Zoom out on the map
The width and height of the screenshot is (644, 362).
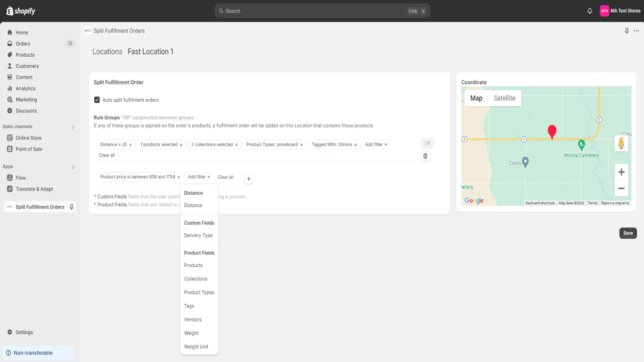click(621, 188)
